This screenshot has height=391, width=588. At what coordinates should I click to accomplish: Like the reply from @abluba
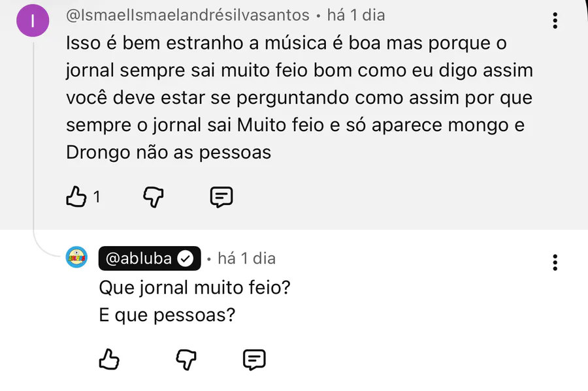coord(108,358)
